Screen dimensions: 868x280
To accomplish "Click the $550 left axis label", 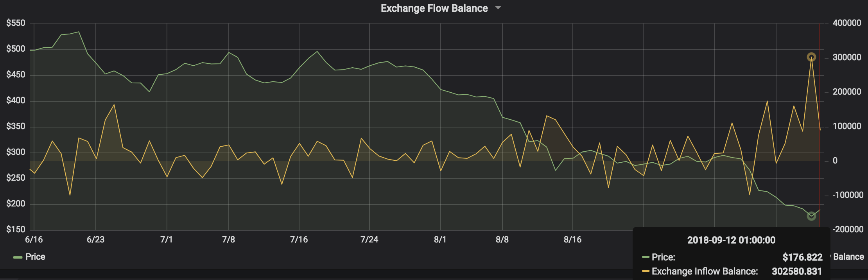I will pyautogui.click(x=16, y=23).
